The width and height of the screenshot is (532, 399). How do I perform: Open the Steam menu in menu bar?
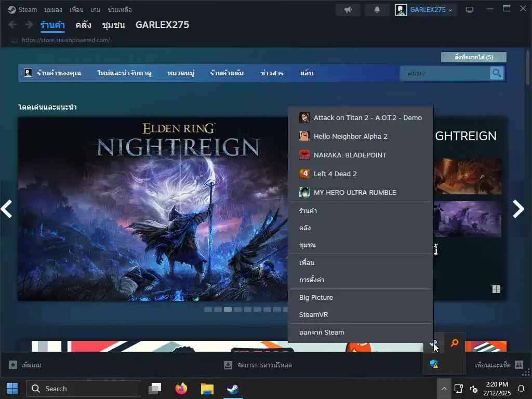[x=28, y=10]
